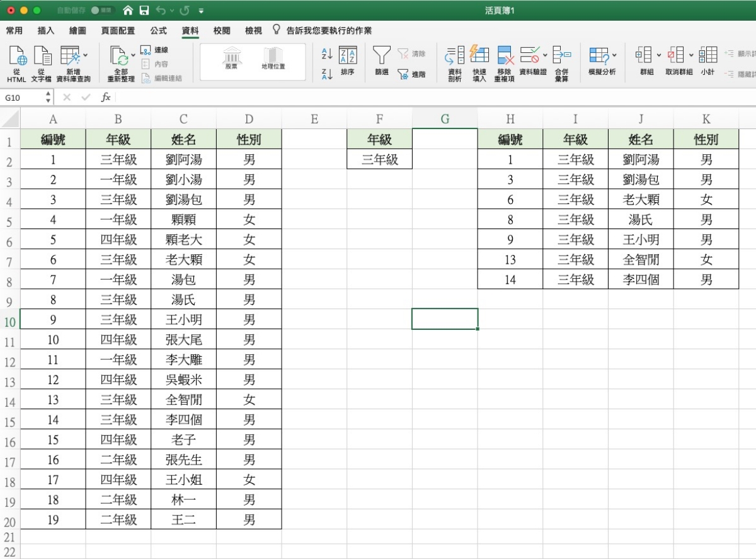Select cell B17 containing 二年級
The image size is (756, 559).
118,460
